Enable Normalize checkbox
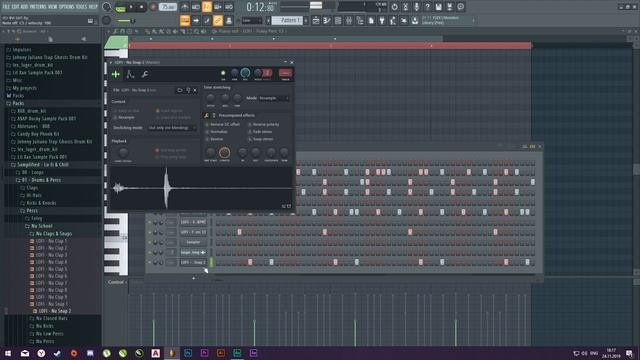The height and width of the screenshot is (360, 640). click(216, 132)
